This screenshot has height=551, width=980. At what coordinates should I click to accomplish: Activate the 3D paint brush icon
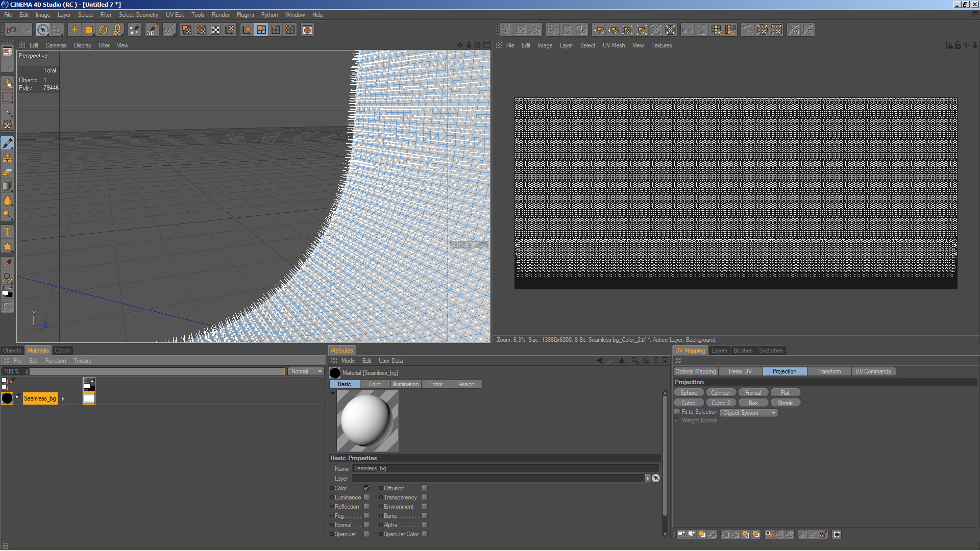(x=152, y=30)
